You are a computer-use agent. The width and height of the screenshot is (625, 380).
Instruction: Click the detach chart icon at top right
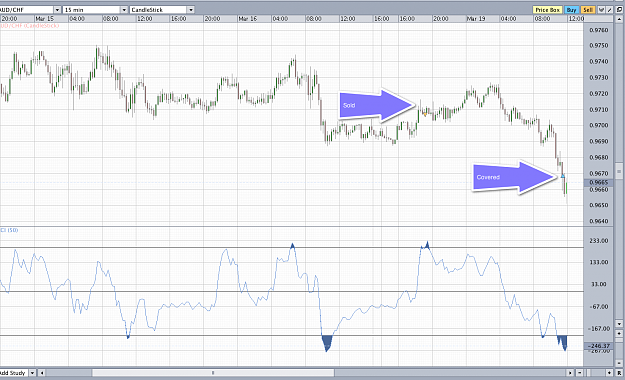tap(620, 10)
